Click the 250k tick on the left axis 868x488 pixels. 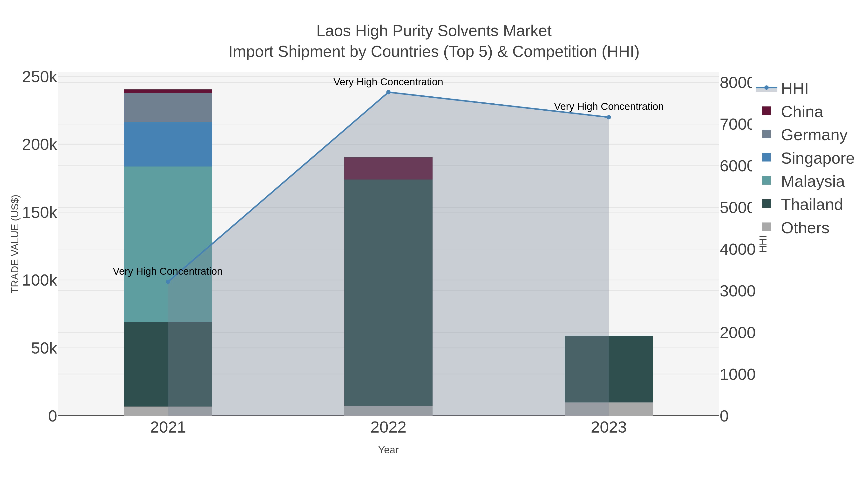(40, 77)
